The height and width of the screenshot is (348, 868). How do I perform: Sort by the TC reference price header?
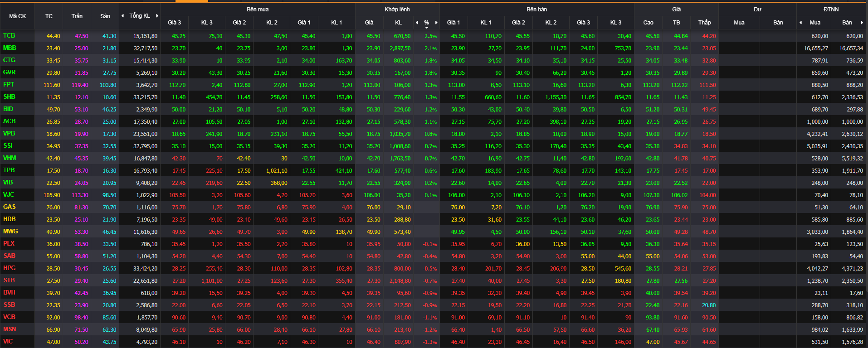(49, 16)
